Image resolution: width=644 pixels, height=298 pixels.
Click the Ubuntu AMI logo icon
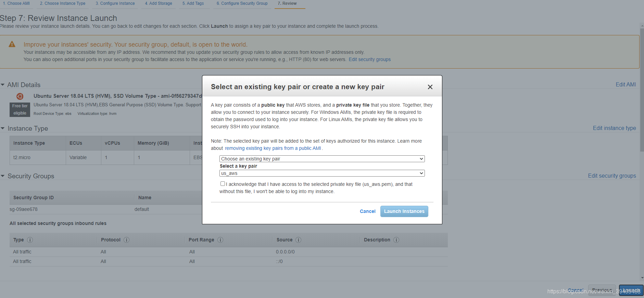pos(20,96)
